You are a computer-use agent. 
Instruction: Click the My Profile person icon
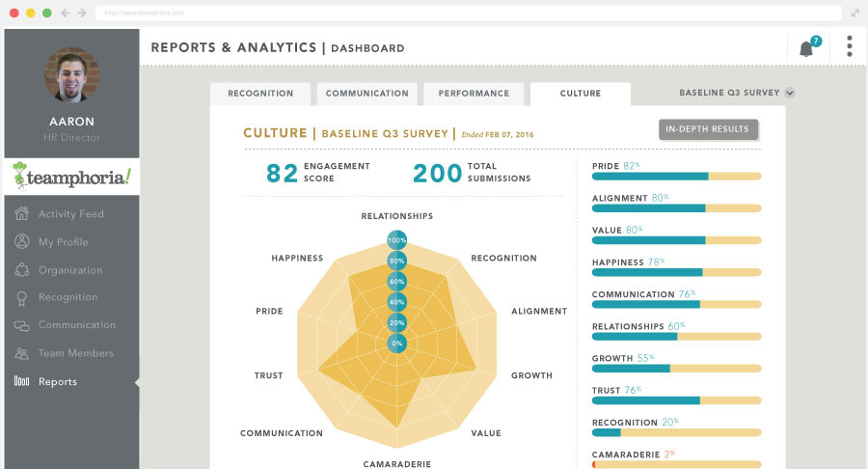point(21,241)
